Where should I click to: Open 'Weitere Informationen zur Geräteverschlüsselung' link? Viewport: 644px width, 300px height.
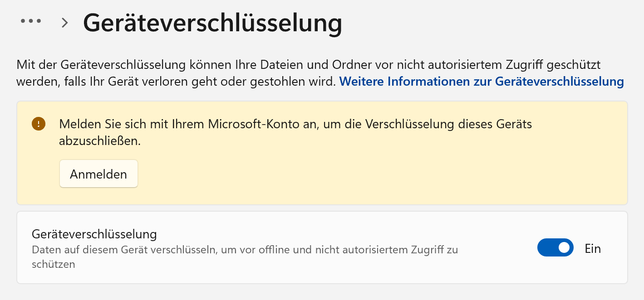[482, 82]
